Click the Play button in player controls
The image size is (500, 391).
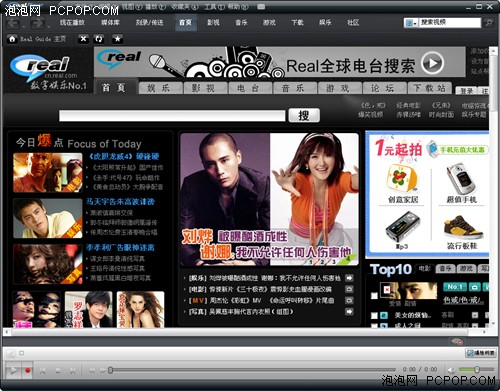point(13,370)
